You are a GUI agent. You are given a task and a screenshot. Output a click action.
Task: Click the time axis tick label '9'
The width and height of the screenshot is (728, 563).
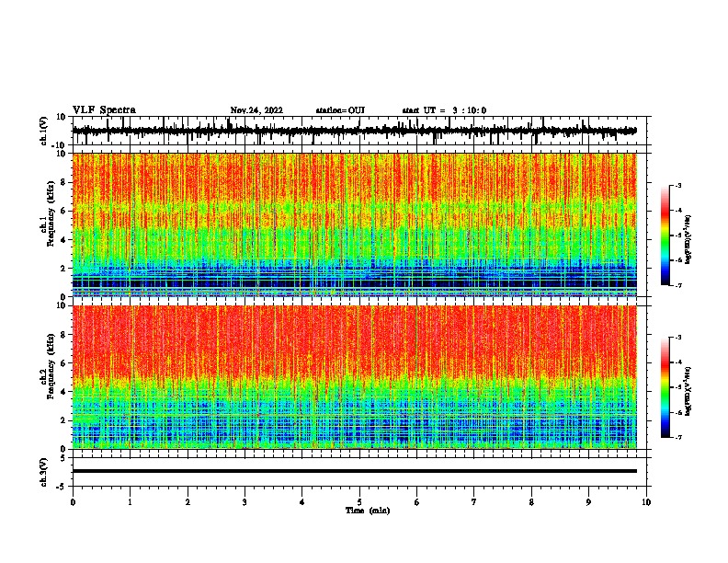pyautogui.click(x=588, y=502)
